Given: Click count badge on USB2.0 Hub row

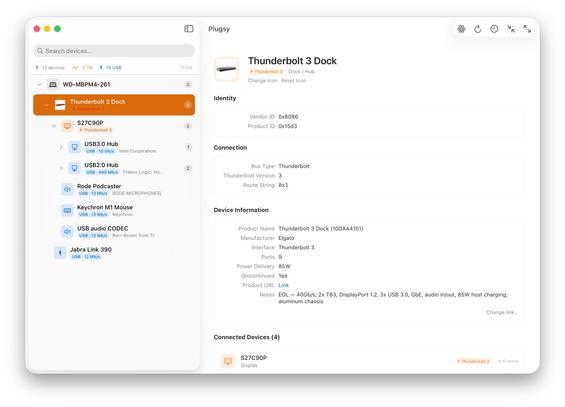Looking at the screenshot, I should pos(188,168).
